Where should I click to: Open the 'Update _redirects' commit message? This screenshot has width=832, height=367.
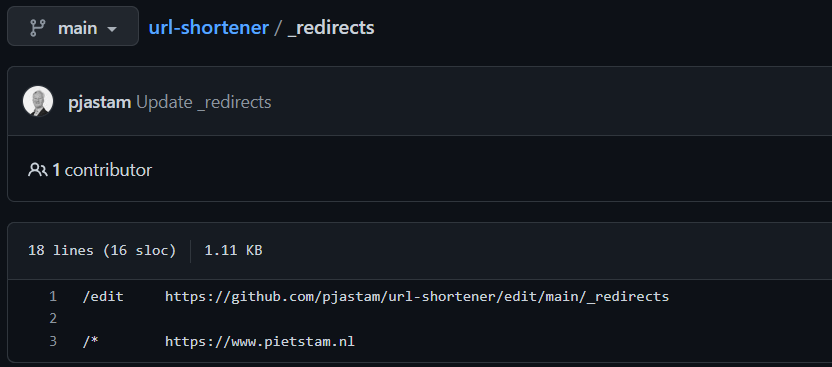[204, 102]
